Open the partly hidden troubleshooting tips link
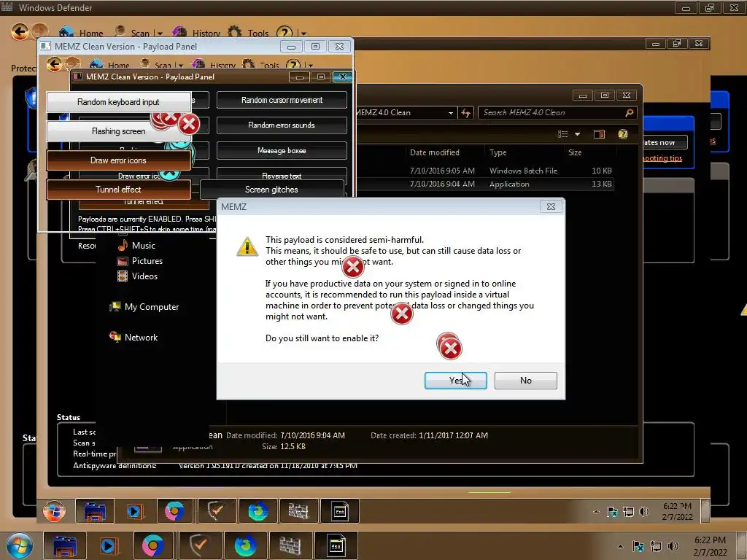Viewport: 747px width, 560px height. point(662,158)
